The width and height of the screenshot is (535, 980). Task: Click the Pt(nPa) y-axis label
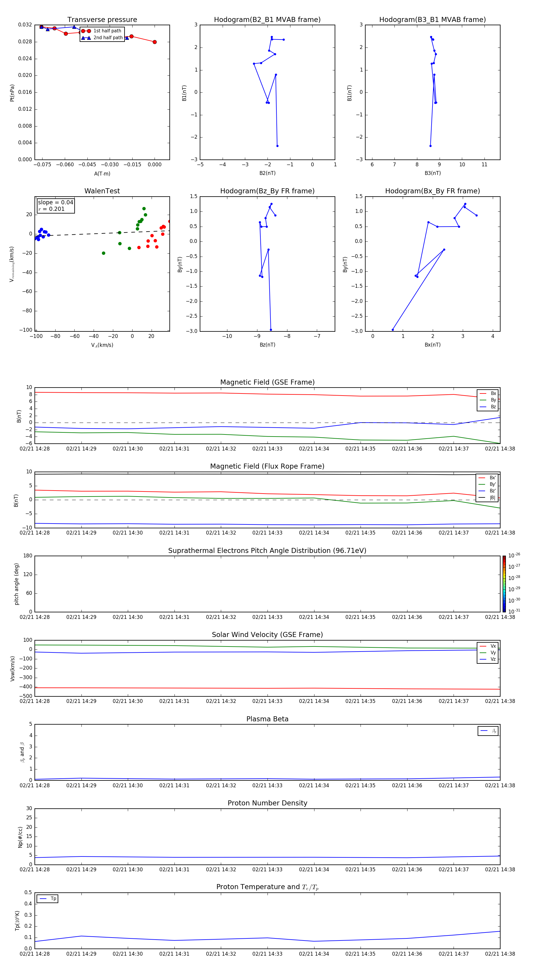click(12, 93)
